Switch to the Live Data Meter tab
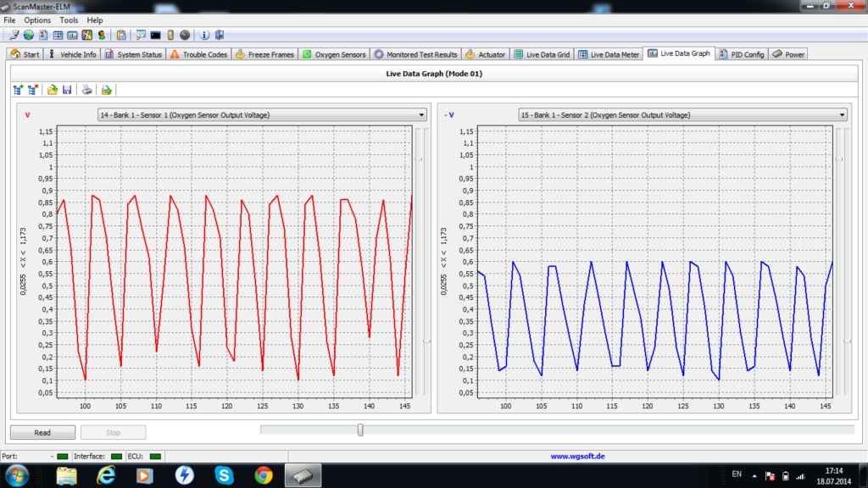This screenshot has height=488, width=868. point(609,54)
